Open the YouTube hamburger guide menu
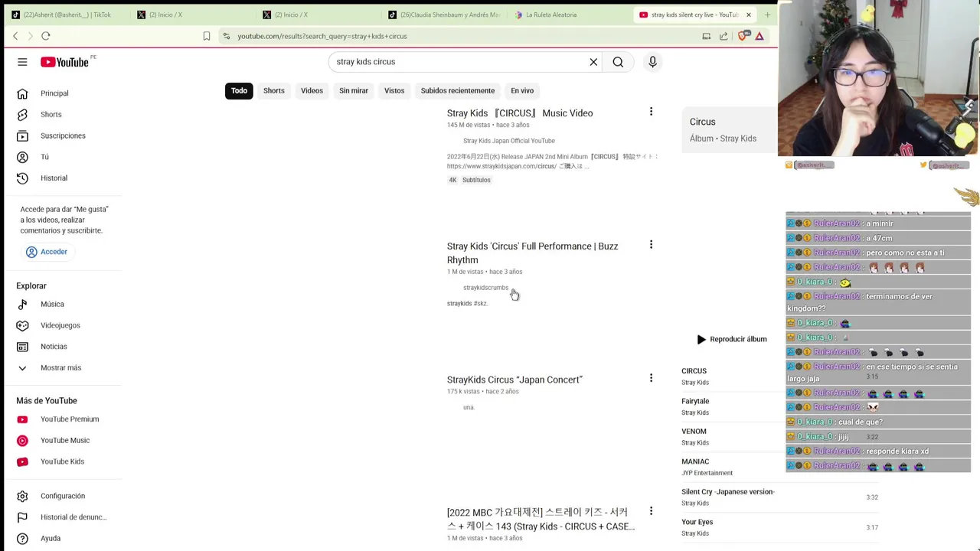The height and width of the screenshot is (551, 980). (x=22, y=62)
